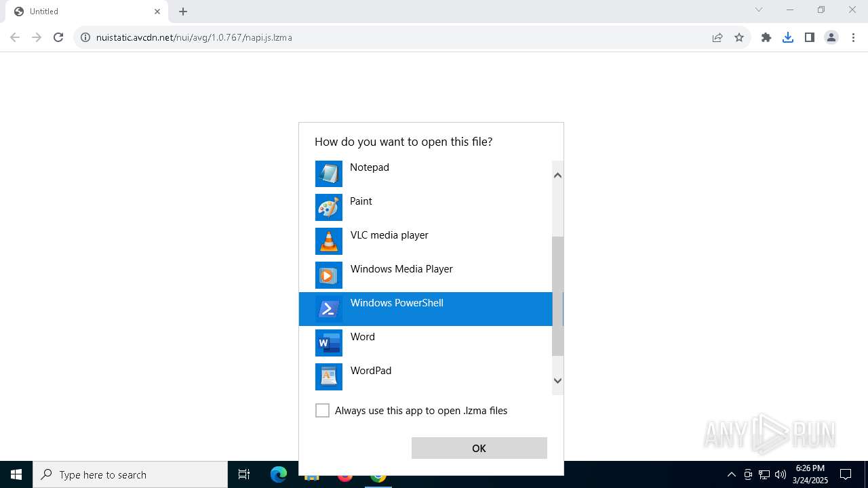Open Windows Start menu

pyautogui.click(x=16, y=474)
